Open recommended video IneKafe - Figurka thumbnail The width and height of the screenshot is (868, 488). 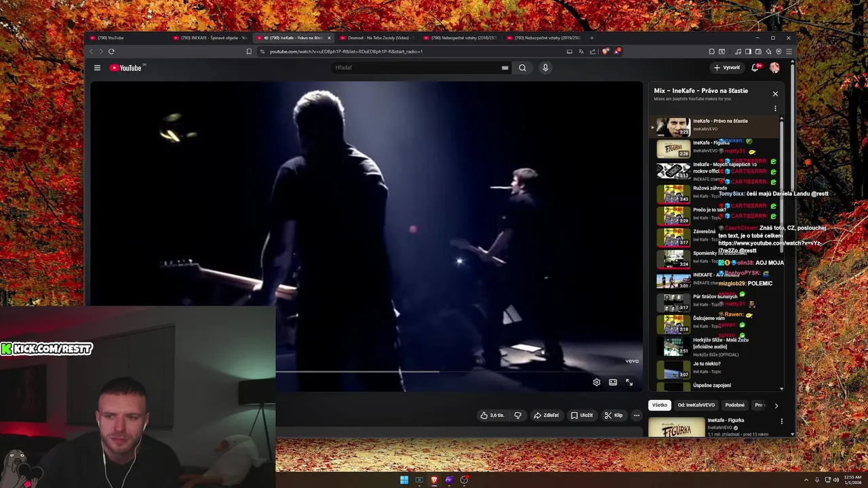pyautogui.click(x=676, y=426)
